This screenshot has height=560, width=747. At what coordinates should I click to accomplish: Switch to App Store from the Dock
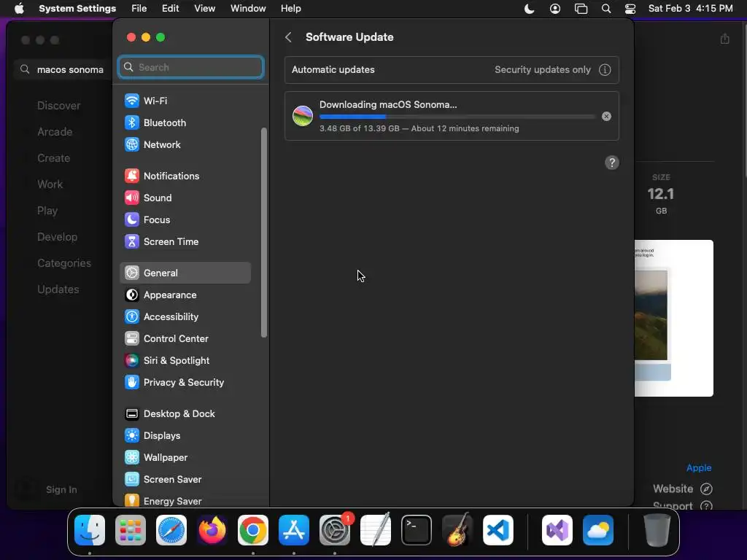pos(294,530)
